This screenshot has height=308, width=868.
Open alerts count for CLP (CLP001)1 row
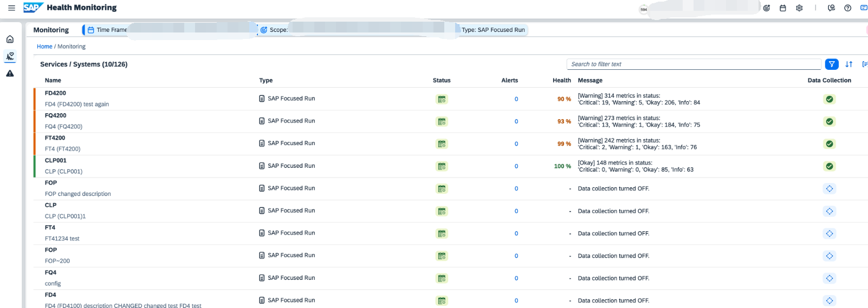coord(516,211)
